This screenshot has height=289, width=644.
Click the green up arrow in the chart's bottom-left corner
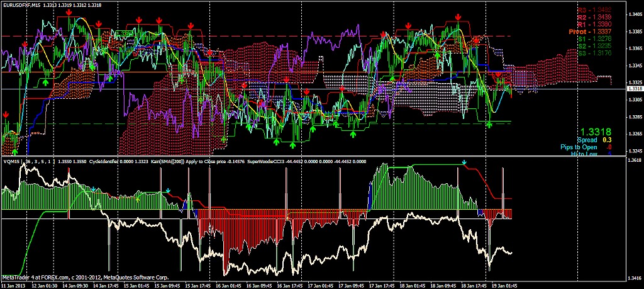15,152
